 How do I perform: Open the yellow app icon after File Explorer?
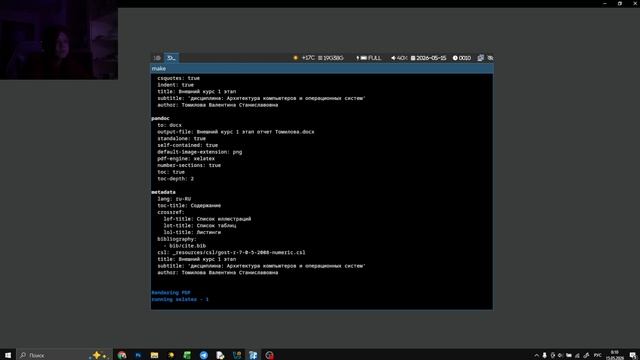(171, 355)
